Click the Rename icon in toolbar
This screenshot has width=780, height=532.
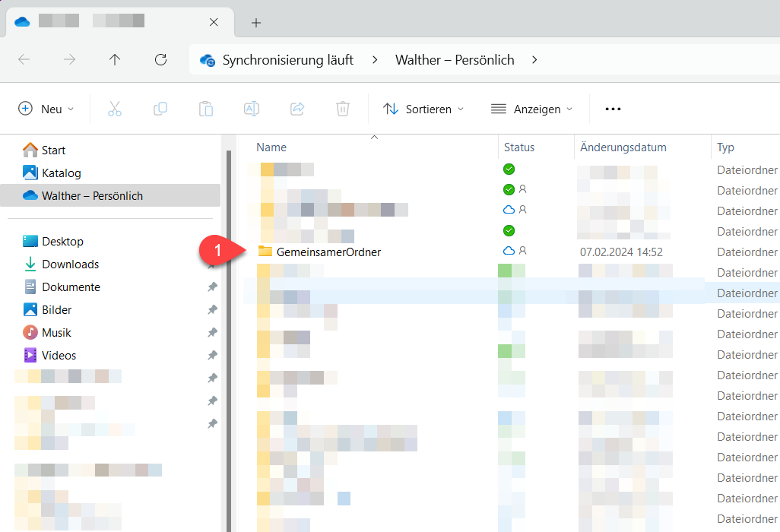[252, 109]
